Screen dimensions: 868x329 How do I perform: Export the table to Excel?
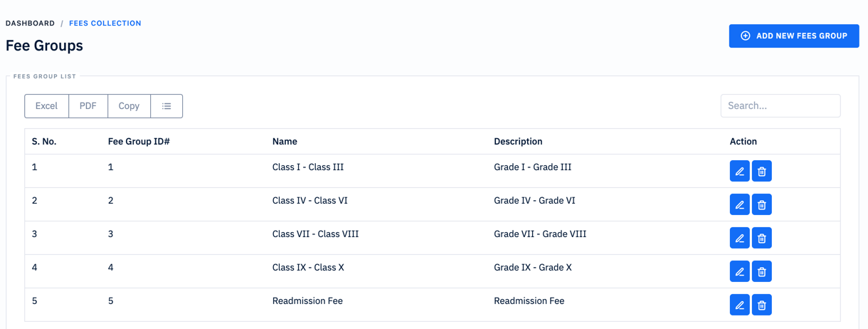pyautogui.click(x=46, y=106)
